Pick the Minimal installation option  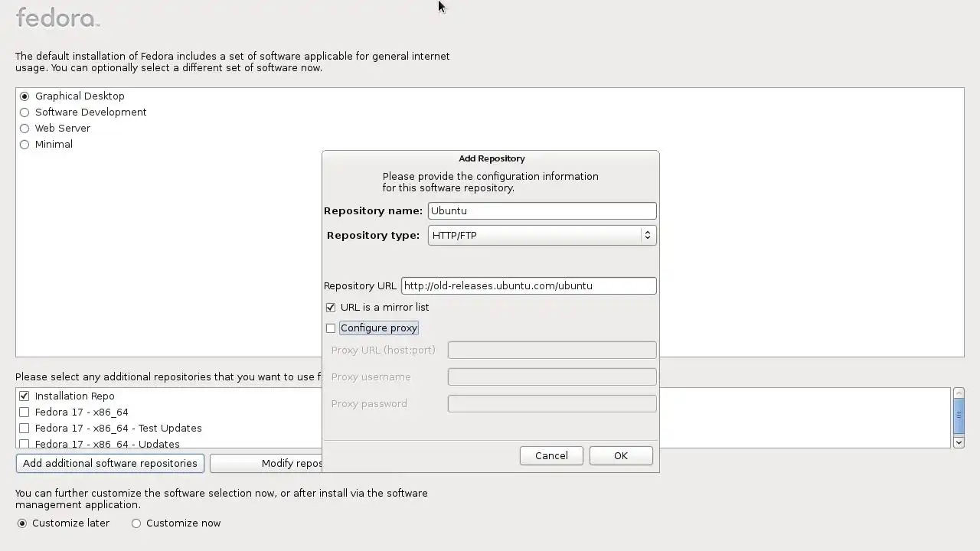pos(24,145)
